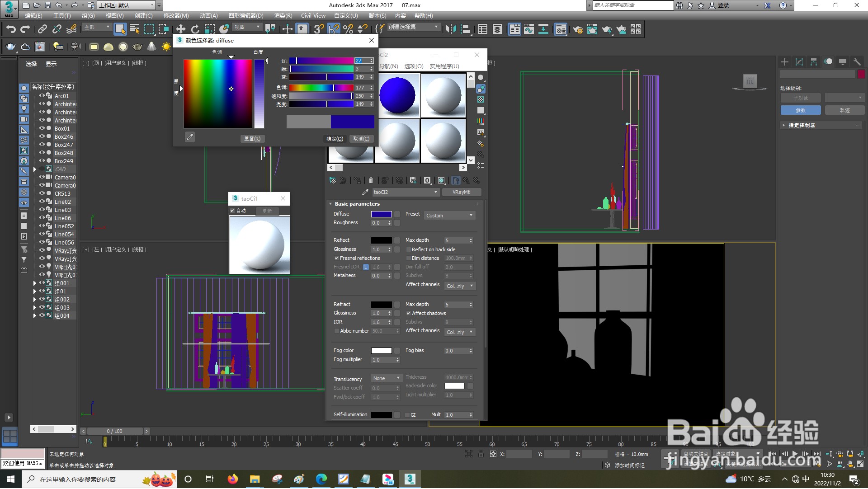This screenshot has width=868, height=489.
Task: Pick material from object with eyedropper
Action: coord(365,192)
